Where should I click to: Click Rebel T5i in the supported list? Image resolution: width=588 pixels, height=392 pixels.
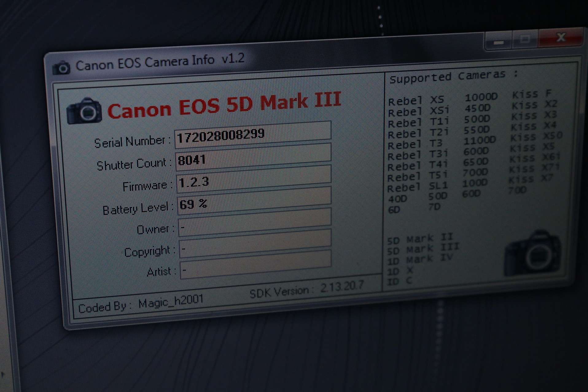click(417, 176)
